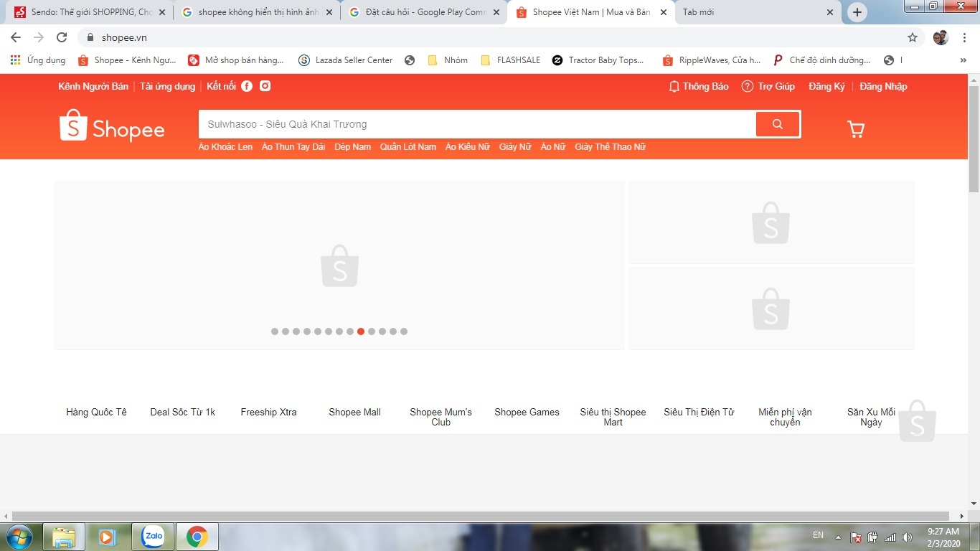Open the Hàng Quốc Tế category
980x551 pixels.
point(96,412)
